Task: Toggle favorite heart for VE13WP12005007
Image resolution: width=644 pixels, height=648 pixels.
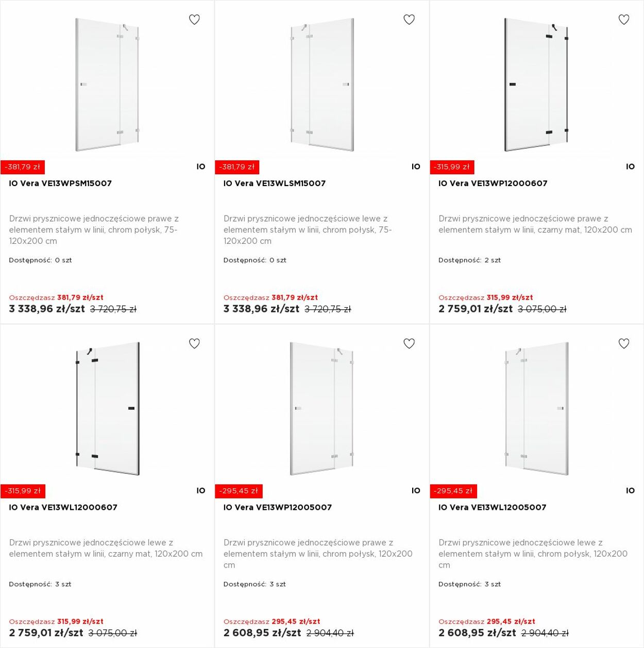Action: coord(409,343)
